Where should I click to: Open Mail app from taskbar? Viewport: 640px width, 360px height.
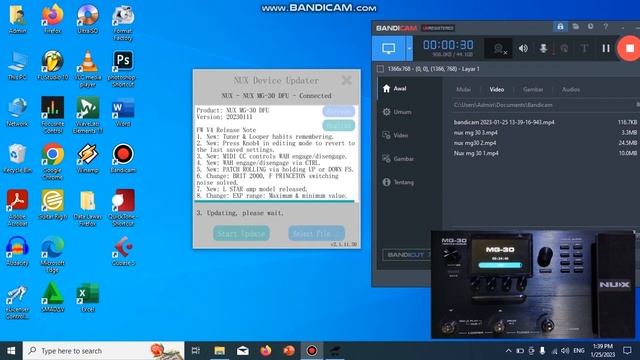(x=242, y=351)
